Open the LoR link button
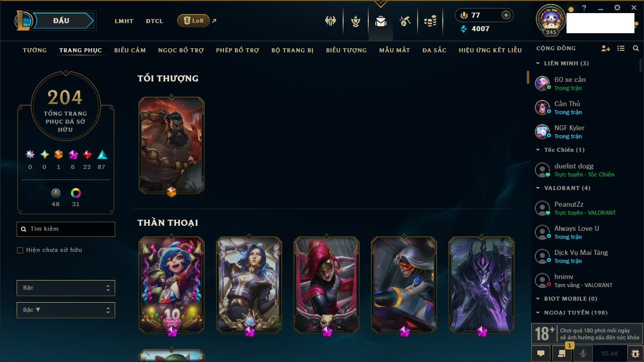 tap(194, 21)
